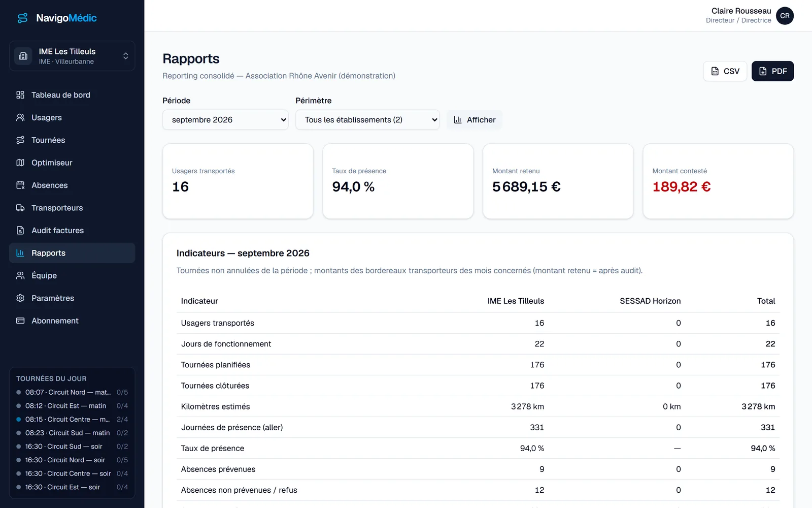Open the 16:30 Circuit Est soir tour
This screenshot has width=812, height=508.
(72, 487)
